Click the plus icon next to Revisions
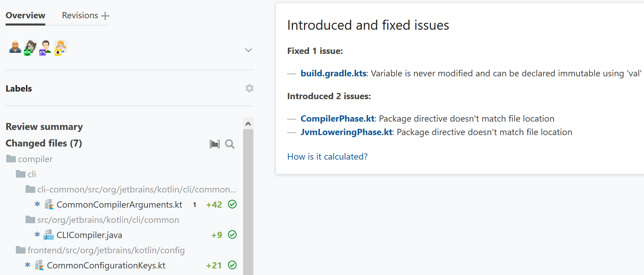The width and height of the screenshot is (644, 275). [105, 16]
